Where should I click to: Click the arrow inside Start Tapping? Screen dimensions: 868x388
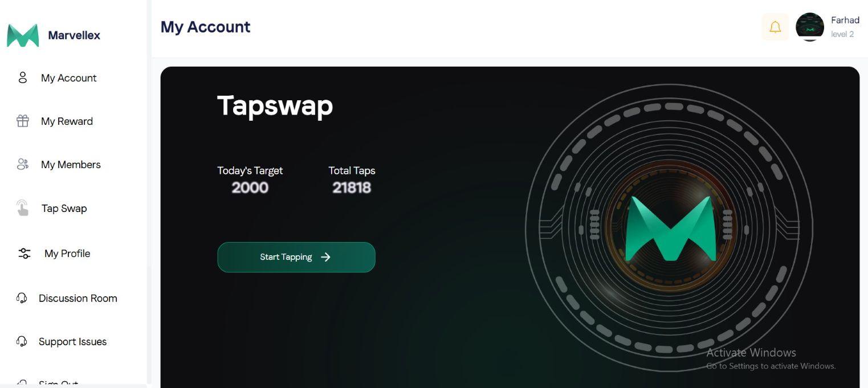325,257
